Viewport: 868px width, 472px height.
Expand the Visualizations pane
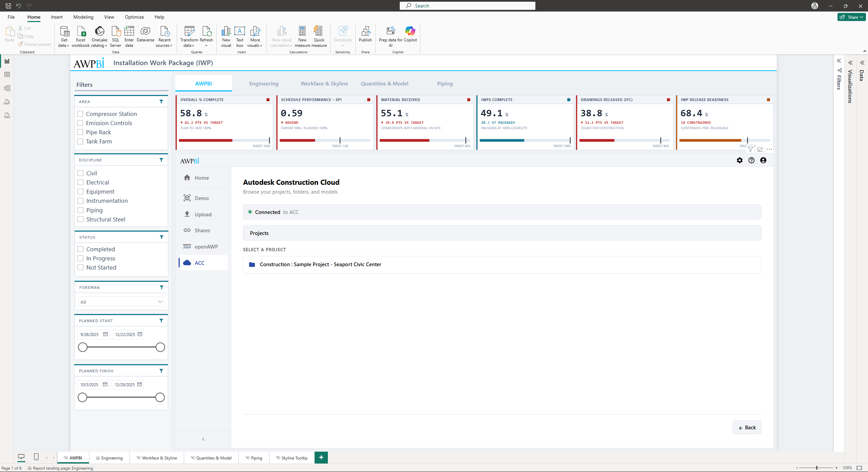(850, 63)
